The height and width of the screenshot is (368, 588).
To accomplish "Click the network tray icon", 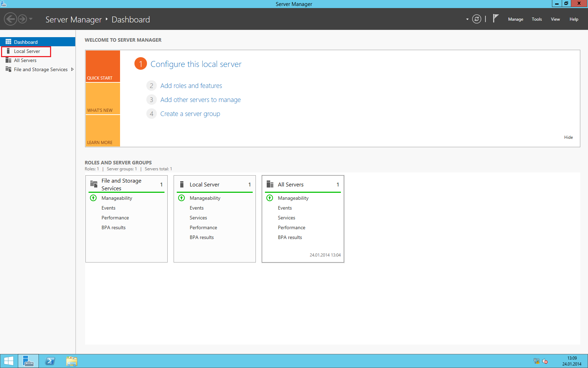I will [536, 361].
